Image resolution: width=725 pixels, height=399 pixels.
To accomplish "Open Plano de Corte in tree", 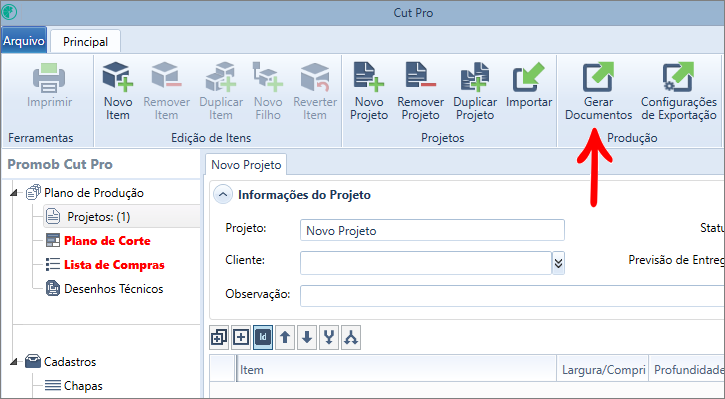I will (107, 241).
